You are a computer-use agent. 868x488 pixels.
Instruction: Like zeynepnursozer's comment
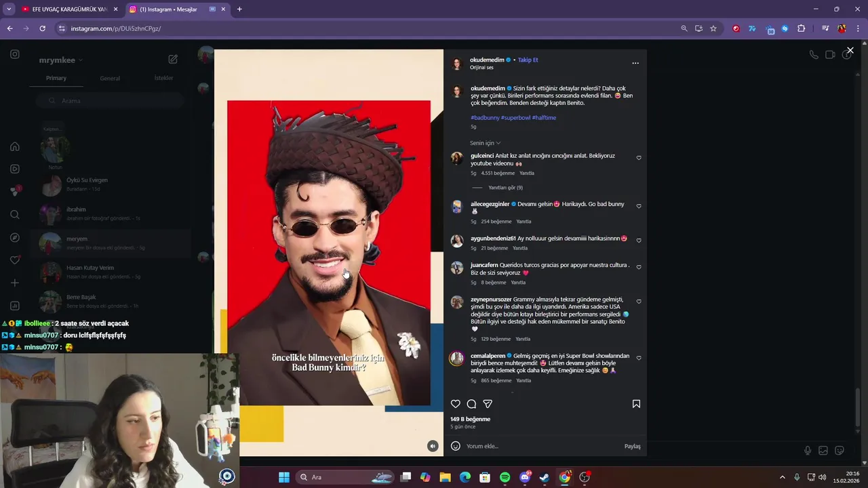[x=639, y=302]
